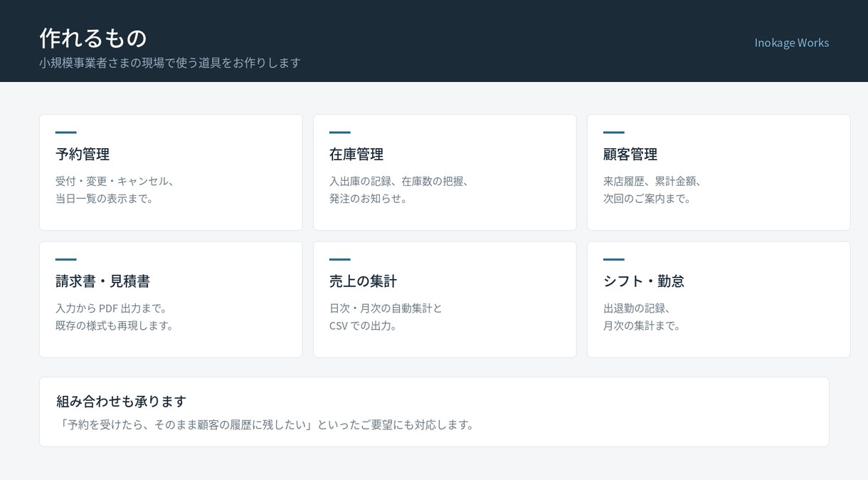Click the 在庫管理 card title
Screen dimensions: 868x480
[x=356, y=154]
